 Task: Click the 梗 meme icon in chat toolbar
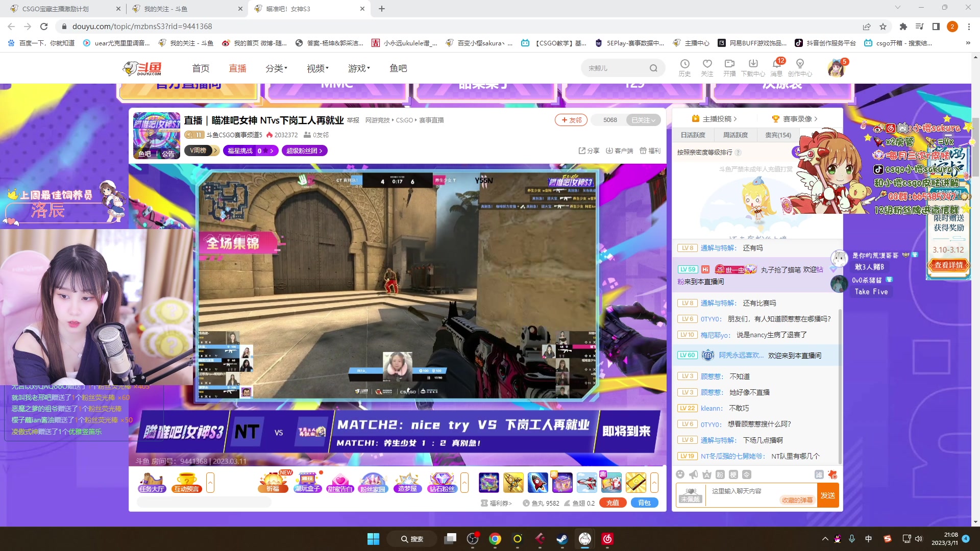pyautogui.click(x=733, y=474)
